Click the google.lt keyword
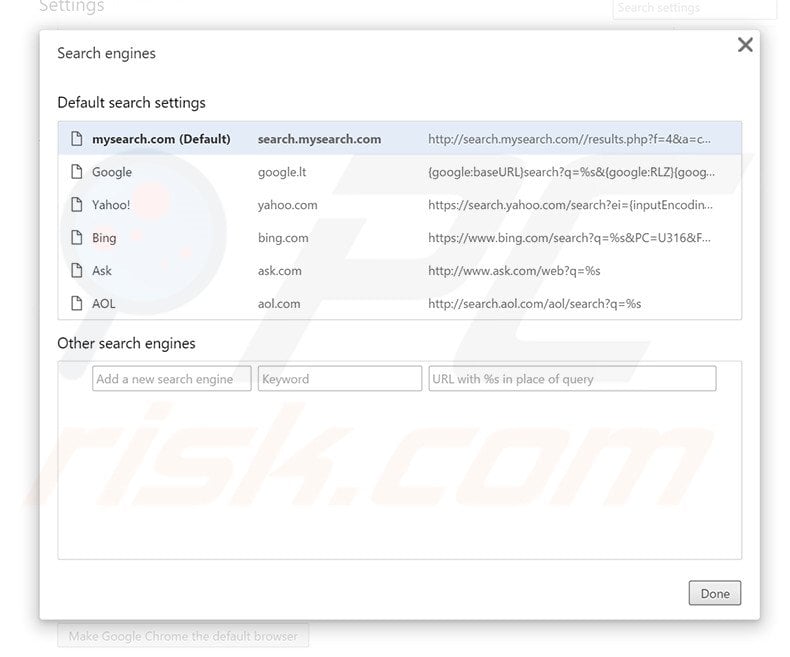This screenshot has height=657, width=790. (x=282, y=172)
